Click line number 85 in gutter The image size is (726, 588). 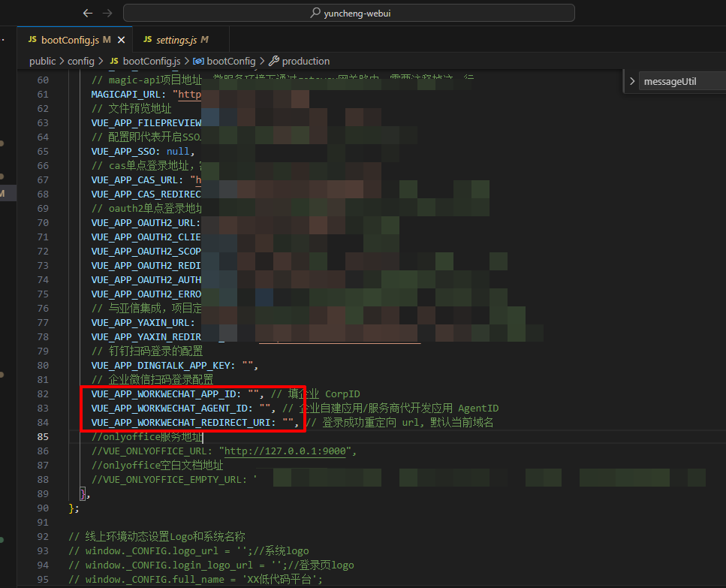[43, 436]
